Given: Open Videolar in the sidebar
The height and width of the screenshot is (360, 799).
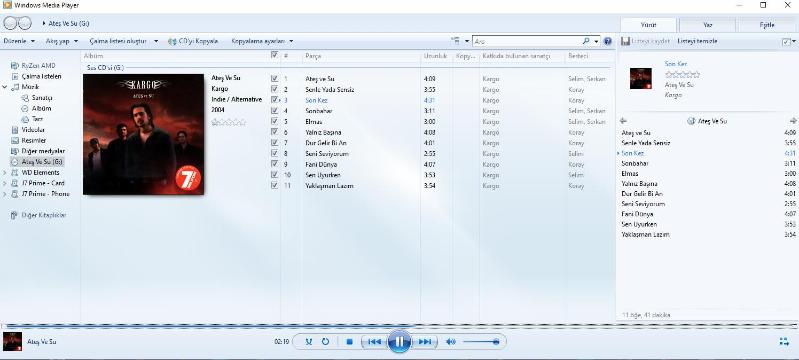Looking at the screenshot, I should tap(33, 130).
